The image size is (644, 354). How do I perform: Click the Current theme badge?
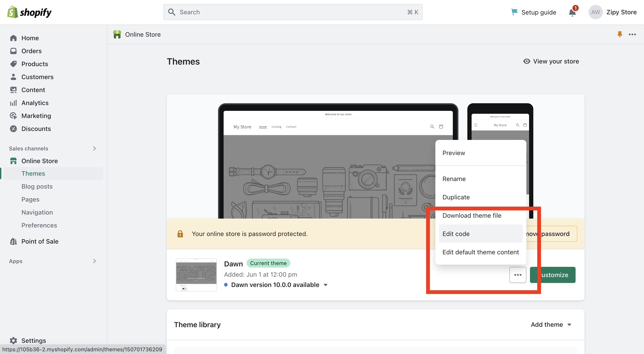[x=268, y=263]
